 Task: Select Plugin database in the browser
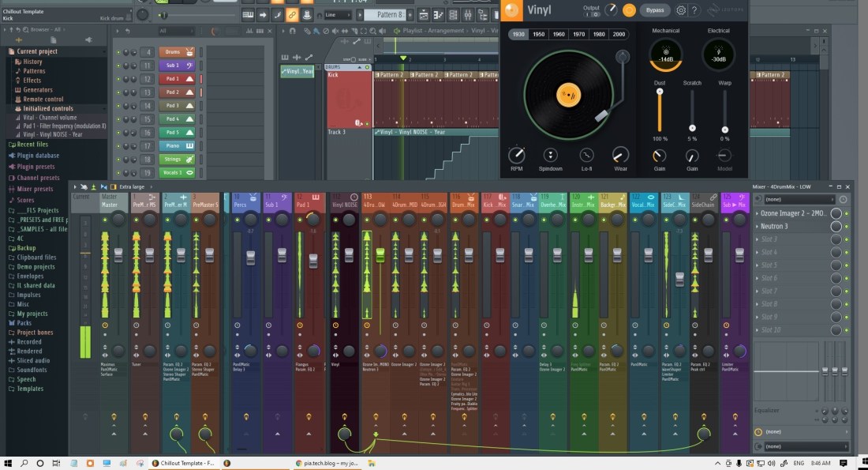point(38,156)
